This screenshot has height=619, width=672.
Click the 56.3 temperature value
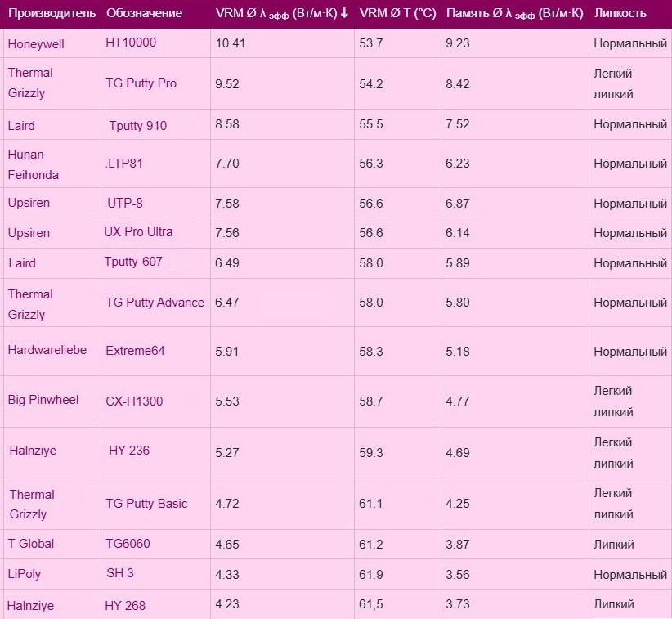[371, 164]
